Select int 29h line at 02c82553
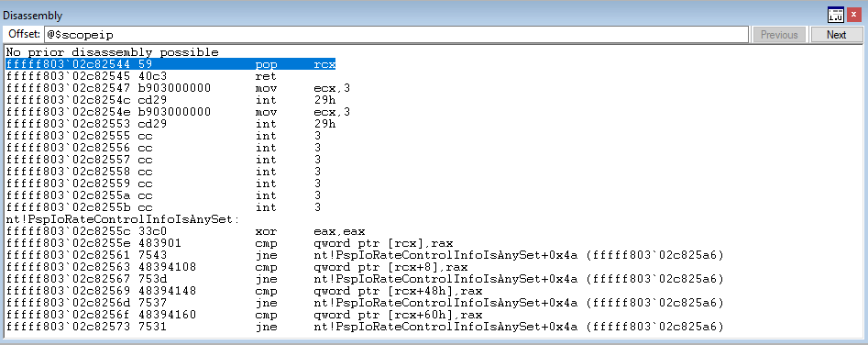 [x=170, y=124]
